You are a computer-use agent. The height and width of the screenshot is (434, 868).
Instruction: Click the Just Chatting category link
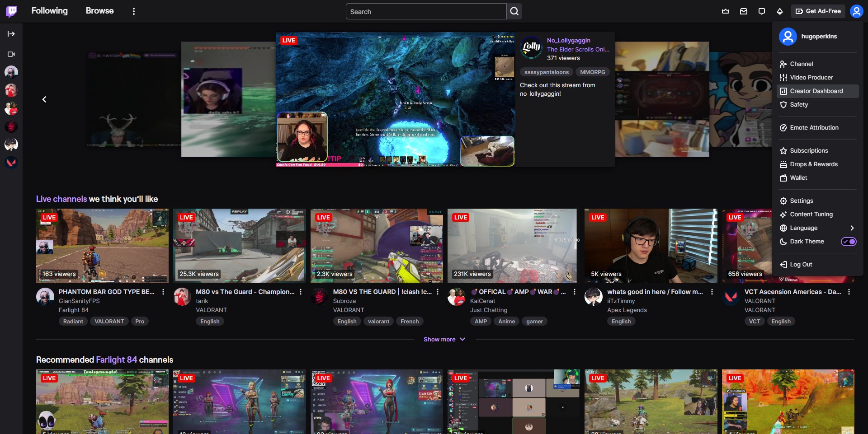coord(489,310)
